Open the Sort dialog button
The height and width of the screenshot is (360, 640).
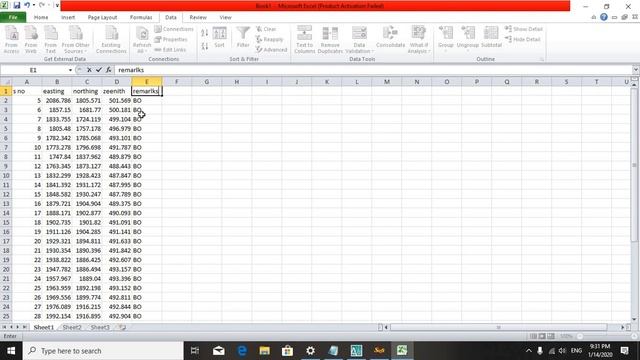click(220, 38)
